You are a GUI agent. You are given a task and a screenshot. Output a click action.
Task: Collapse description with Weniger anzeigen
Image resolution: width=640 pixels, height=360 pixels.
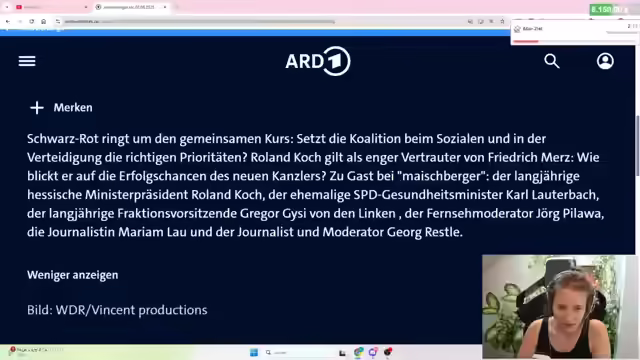[73, 275]
